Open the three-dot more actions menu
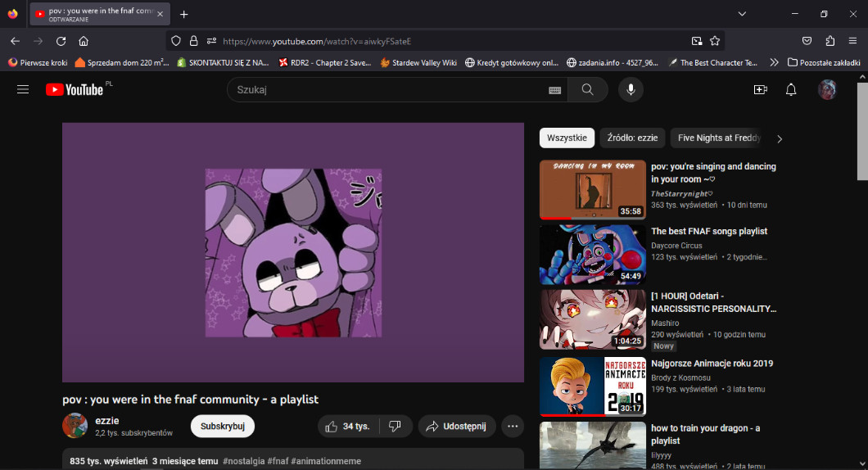Viewport: 868px width, 470px height. pyautogui.click(x=513, y=427)
